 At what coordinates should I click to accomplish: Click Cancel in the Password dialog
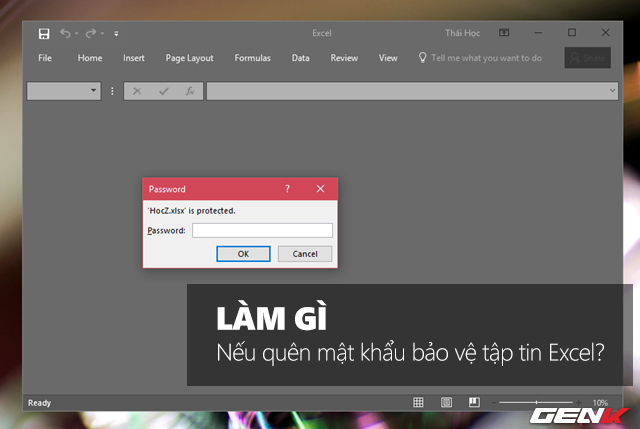305,254
